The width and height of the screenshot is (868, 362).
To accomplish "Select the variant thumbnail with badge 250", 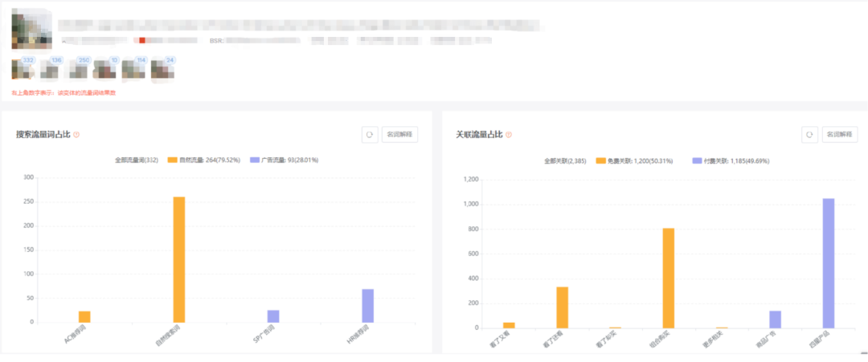I will tap(77, 70).
